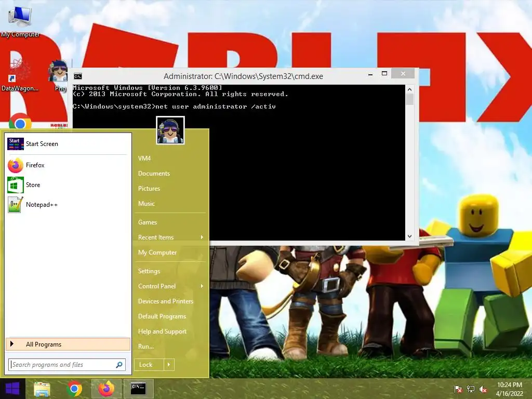Click the cmd window system menu icon
532x399 pixels.
(78, 76)
